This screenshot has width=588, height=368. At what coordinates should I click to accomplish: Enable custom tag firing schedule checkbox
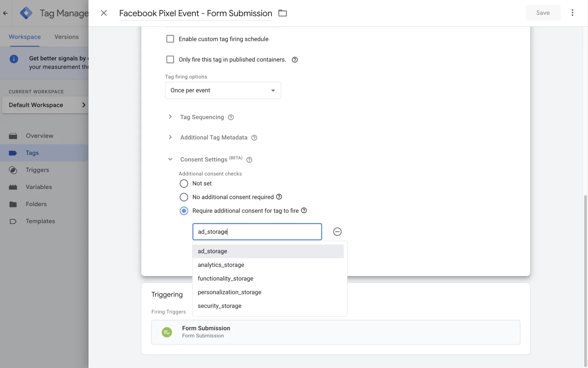(x=170, y=39)
